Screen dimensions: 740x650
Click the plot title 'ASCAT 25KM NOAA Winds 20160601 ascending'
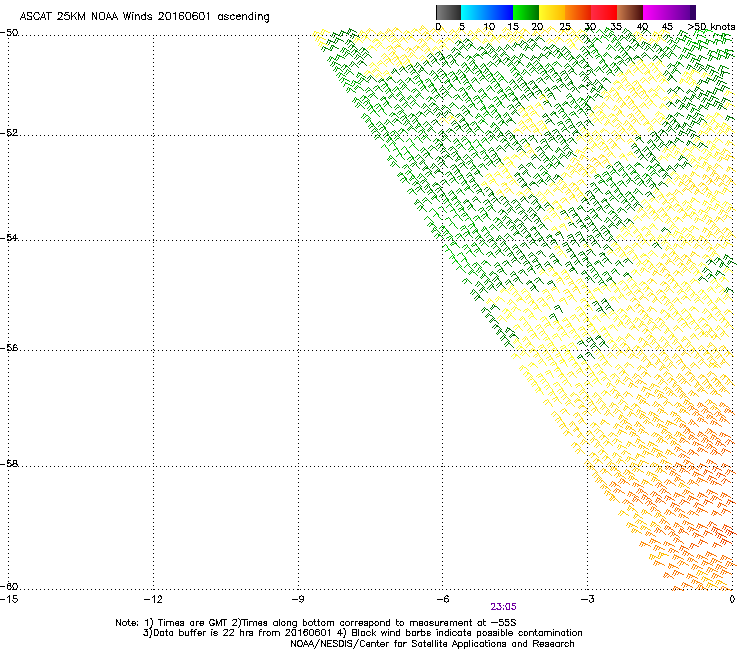click(144, 17)
